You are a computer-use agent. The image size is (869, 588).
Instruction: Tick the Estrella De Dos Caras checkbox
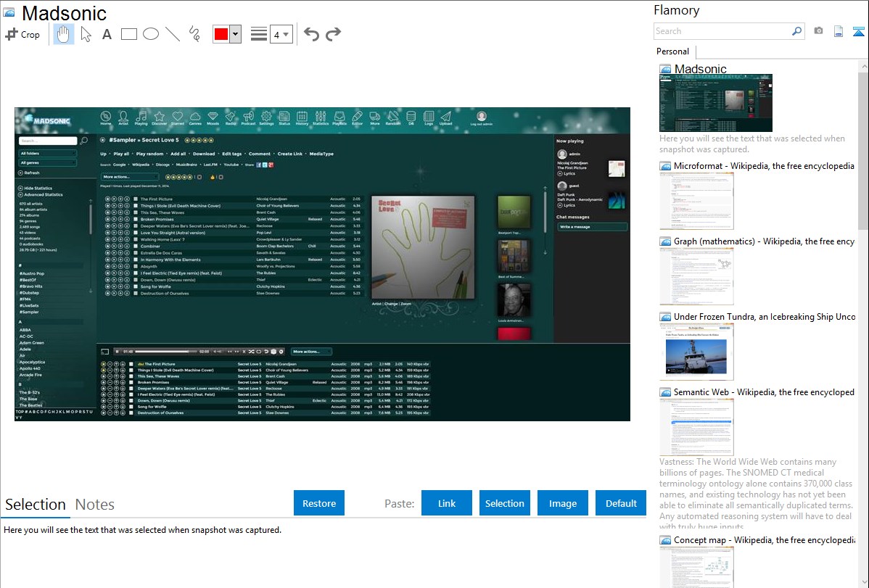135,253
